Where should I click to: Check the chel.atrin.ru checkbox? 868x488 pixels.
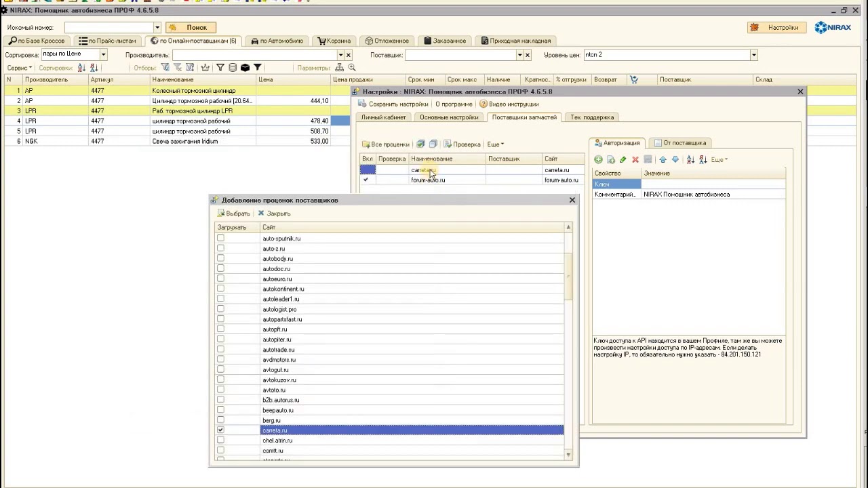tap(220, 441)
